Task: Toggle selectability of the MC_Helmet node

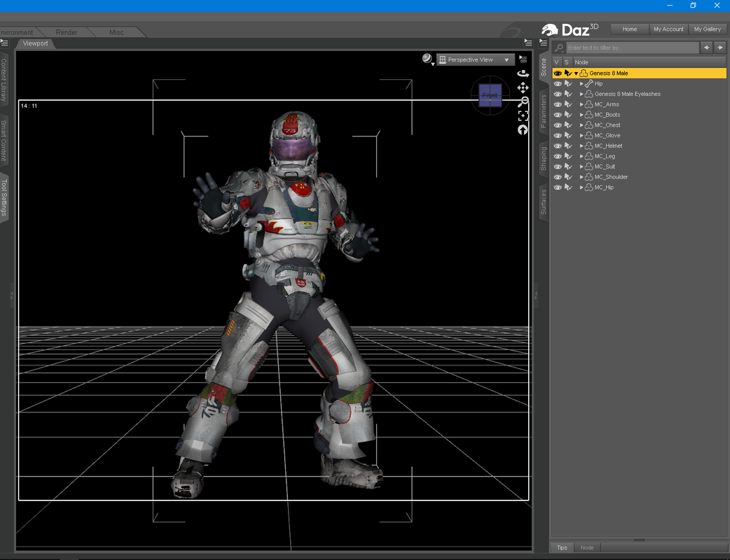Action: [568, 146]
